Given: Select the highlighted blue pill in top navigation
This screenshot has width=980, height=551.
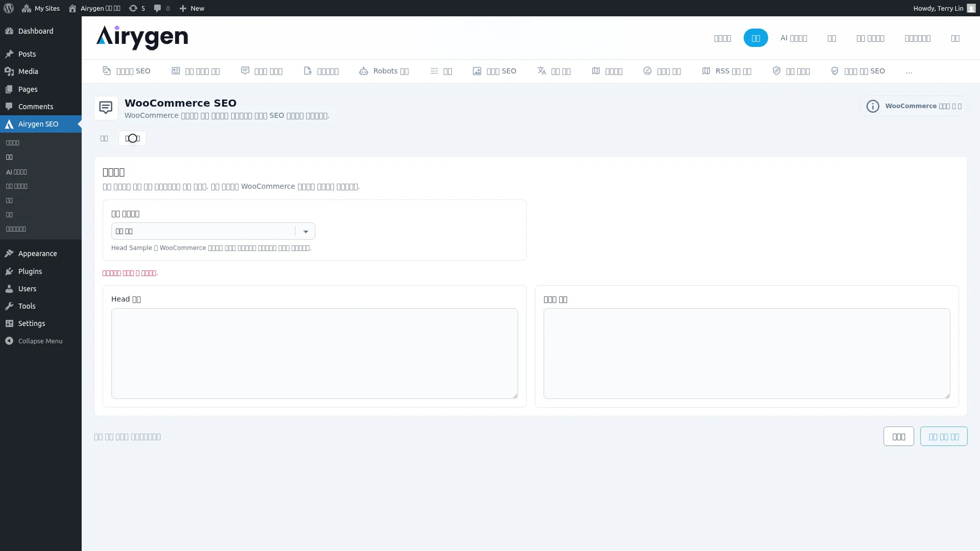Looking at the screenshot, I should [755, 38].
